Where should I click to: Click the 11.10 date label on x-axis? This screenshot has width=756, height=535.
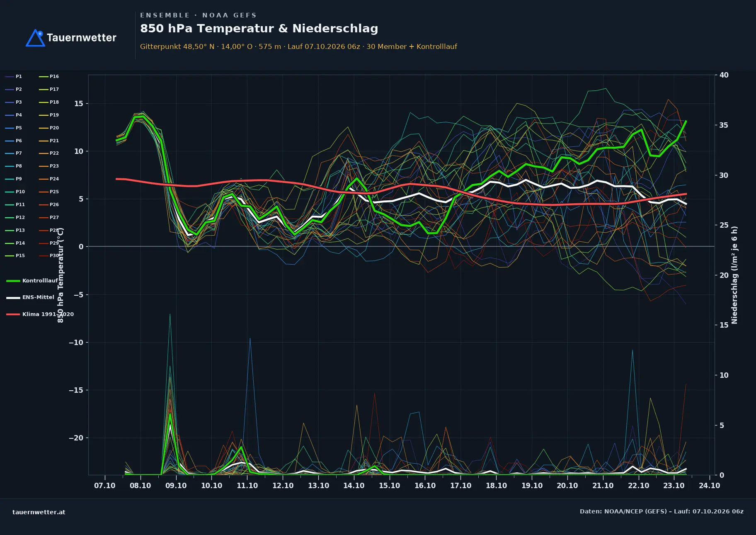[x=247, y=486]
